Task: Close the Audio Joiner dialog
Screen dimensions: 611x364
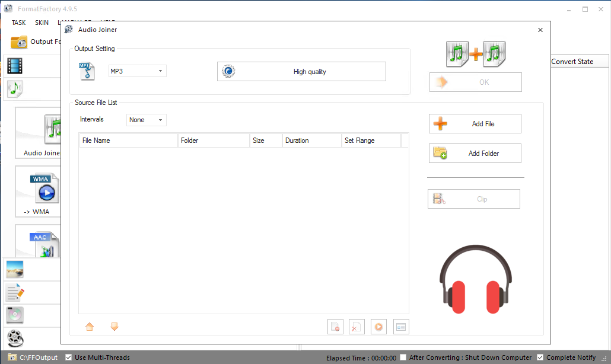Action: (540, 30)
